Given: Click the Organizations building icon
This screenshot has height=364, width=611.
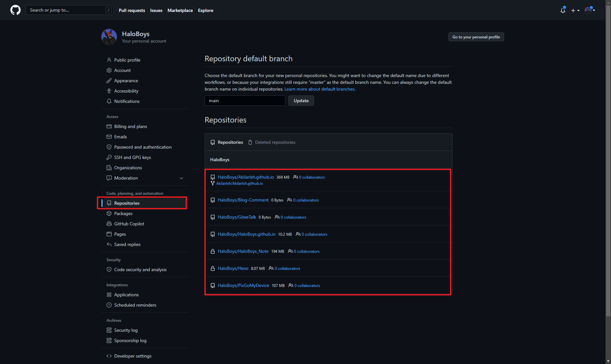Looking at the screenshot, I should (x=109, y=168).
